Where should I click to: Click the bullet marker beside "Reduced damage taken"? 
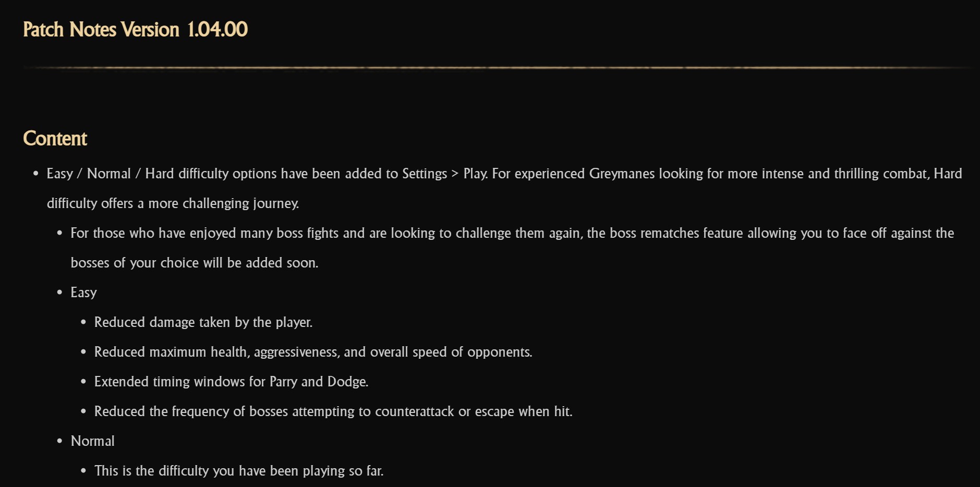[x=83, y=322]
